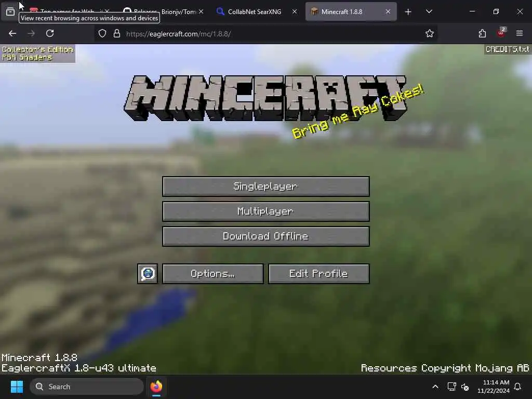Close the Brionjv/Tom tab
The width and height of the screenshot is (532, 399).
click(201, 11)
